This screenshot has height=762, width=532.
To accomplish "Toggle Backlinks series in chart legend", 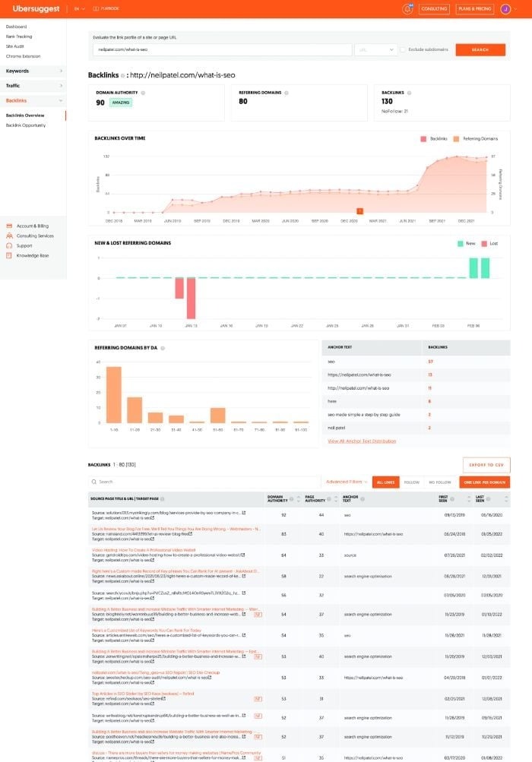I will point(434,139).
